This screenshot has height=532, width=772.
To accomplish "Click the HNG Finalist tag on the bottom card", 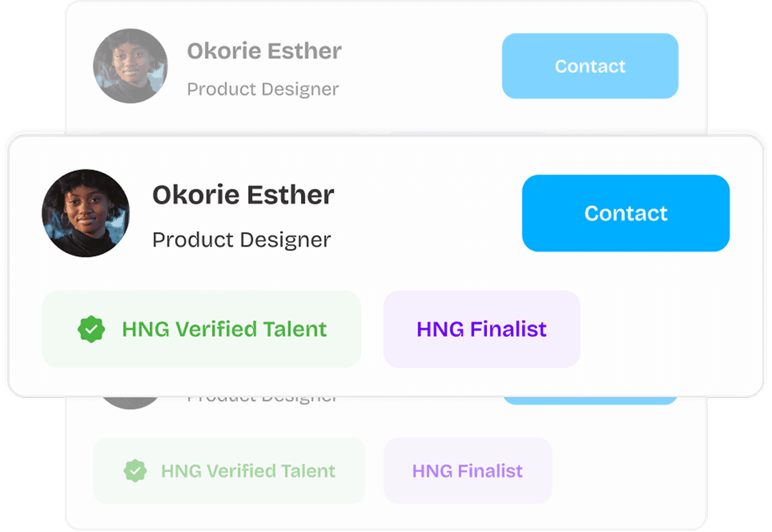I will 467,471.
